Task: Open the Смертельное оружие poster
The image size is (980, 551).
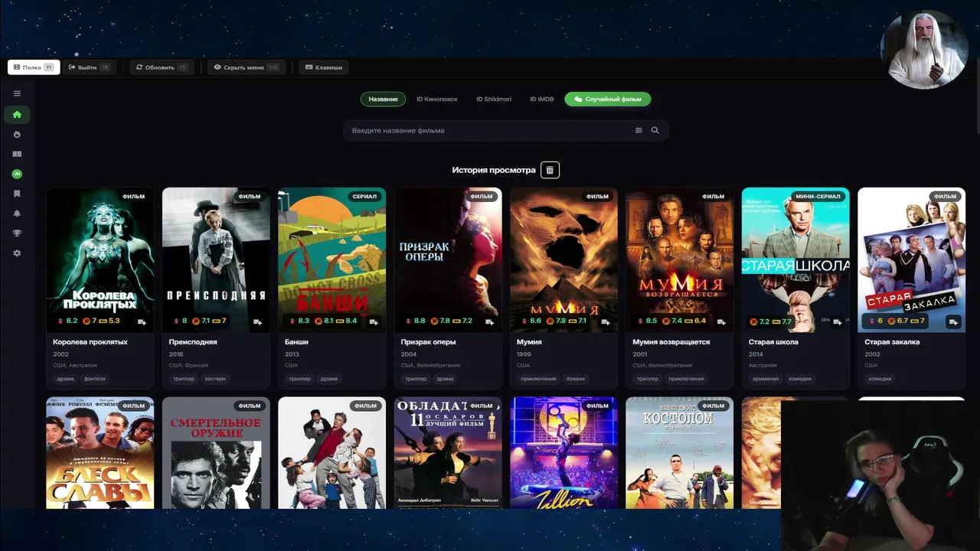Action: [x=216, y=452]
